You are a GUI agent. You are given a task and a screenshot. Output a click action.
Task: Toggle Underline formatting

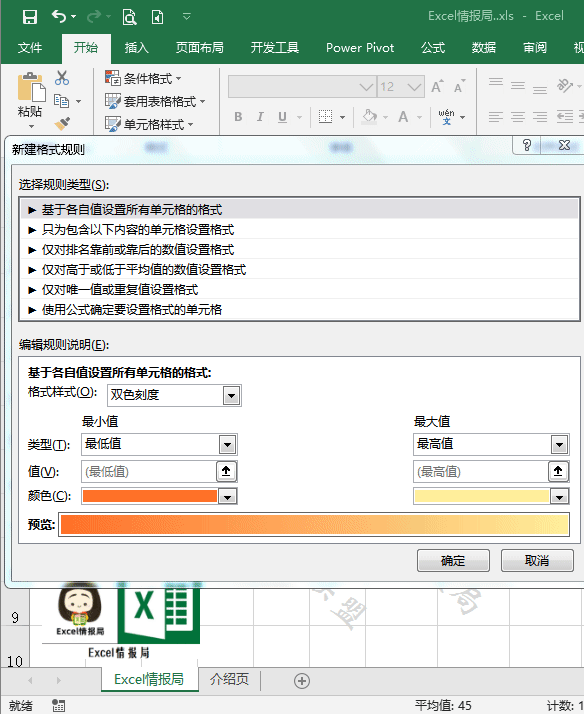tap(282, 117)
